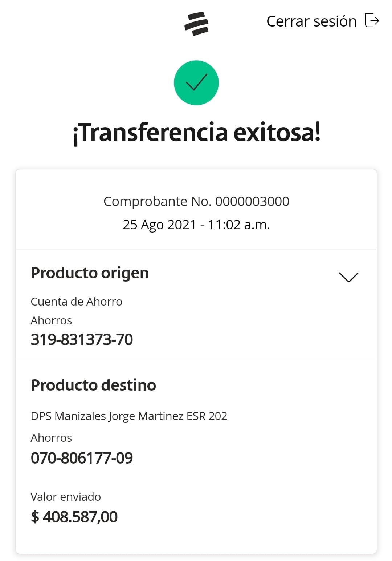Click origin account number 319-831373-70
This screenshot has height=561, width=392.
82,340
